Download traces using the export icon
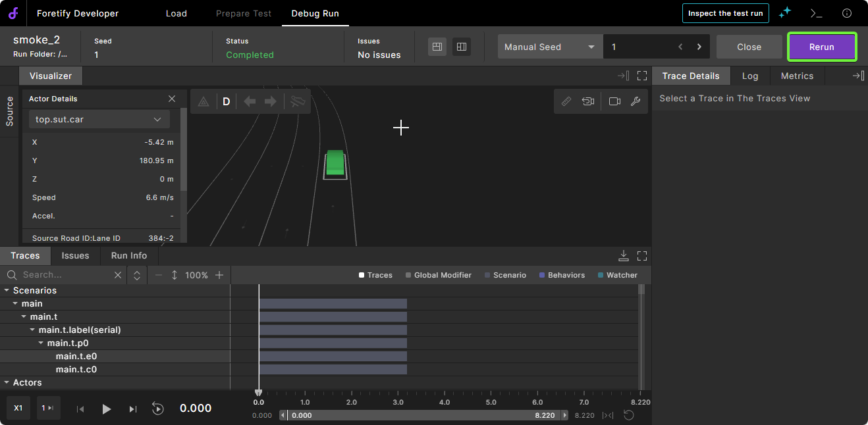Image resolution: width=868 pixels, height=425 pixels. pyautogui.click(x=624, y=255)
